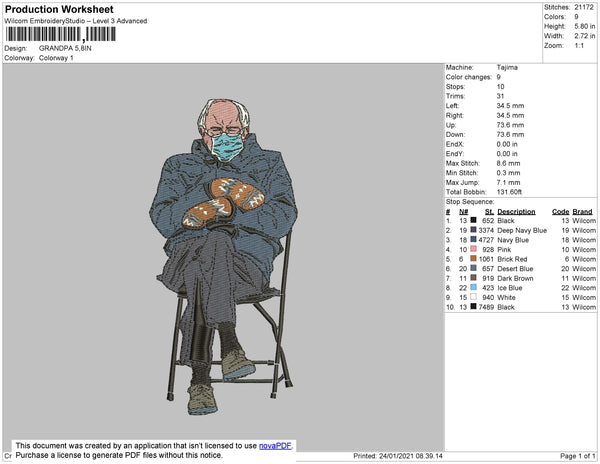
Task: Click the Black color swatch in stop 1
Action: 473,220
